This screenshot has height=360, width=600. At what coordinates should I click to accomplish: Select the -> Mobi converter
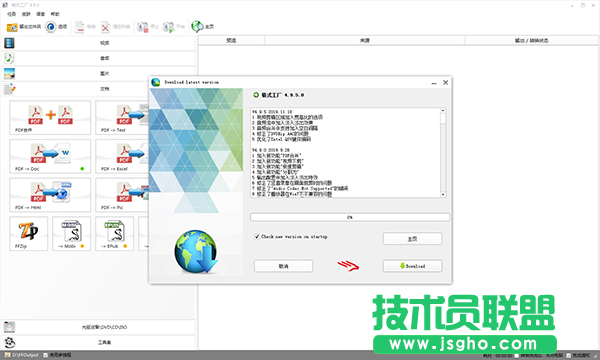(x=72, y=233)
